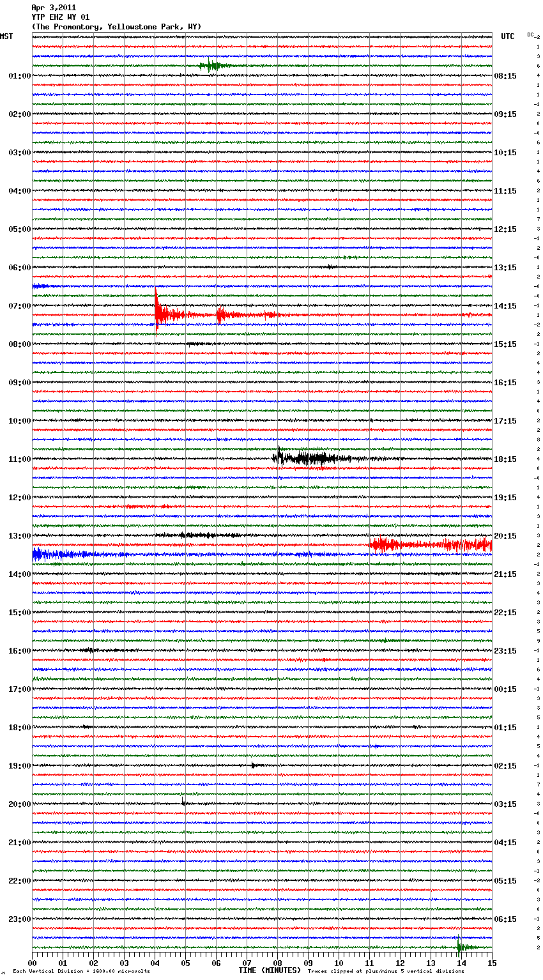Image resolution: width=543 pixels, height=980 pixels.
Task: Select the station code 'YTP EHZ WY 01'
Action: click(x=60, y=17)
